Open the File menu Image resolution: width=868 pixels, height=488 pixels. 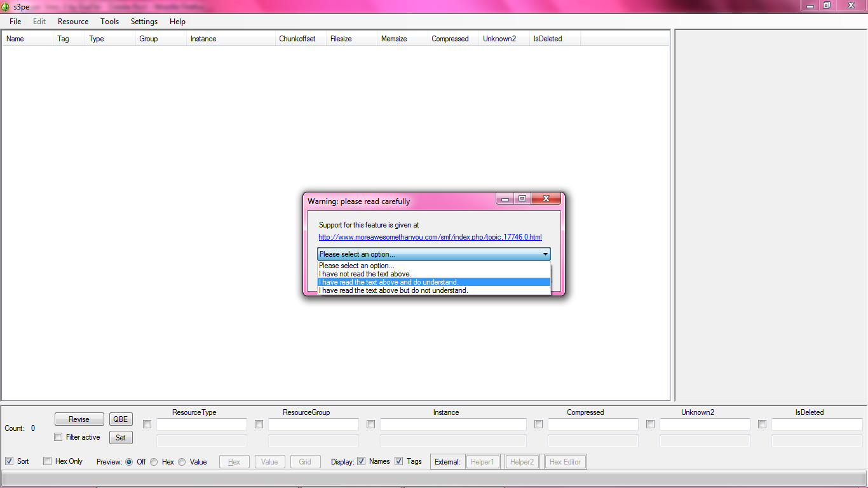coord(15,21)
